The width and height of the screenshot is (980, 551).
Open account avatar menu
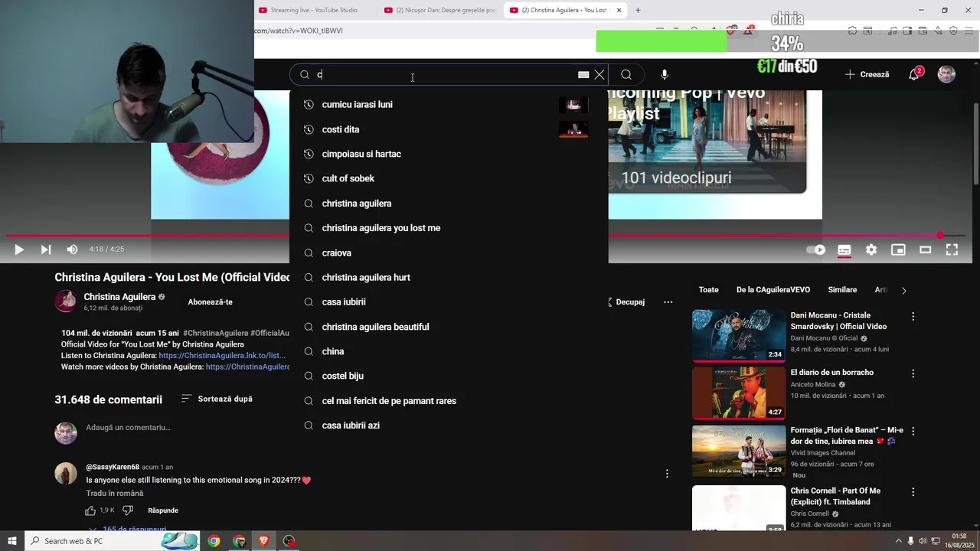tap(947, 74)
